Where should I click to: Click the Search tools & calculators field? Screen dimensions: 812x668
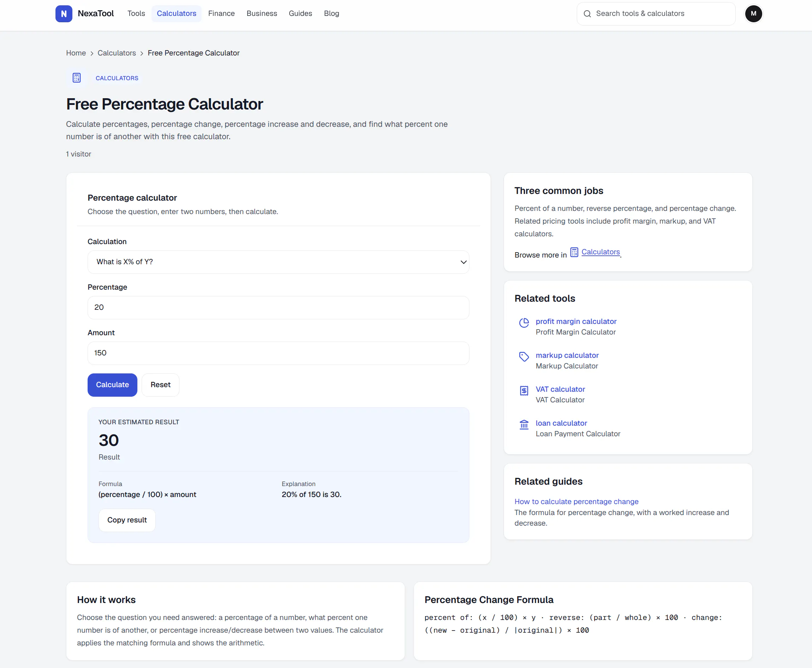coord(656,14)
